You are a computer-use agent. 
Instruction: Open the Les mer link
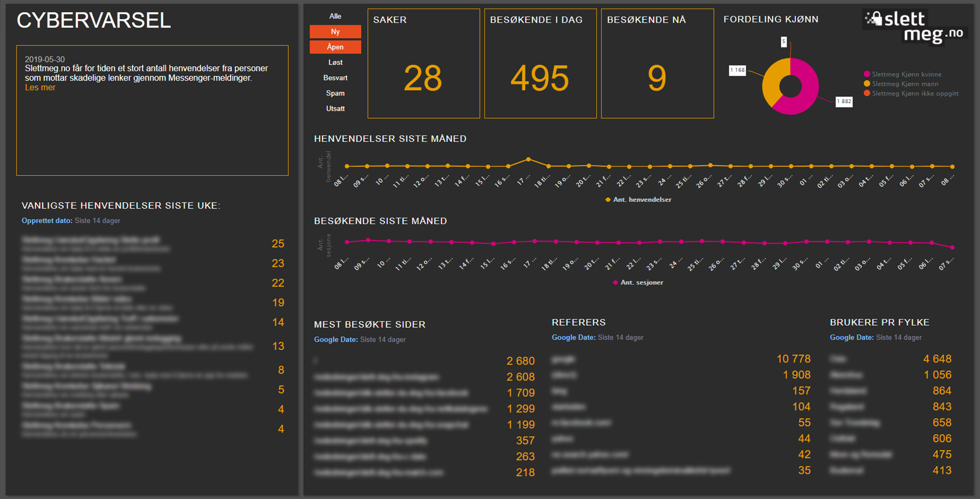point(40,87)
